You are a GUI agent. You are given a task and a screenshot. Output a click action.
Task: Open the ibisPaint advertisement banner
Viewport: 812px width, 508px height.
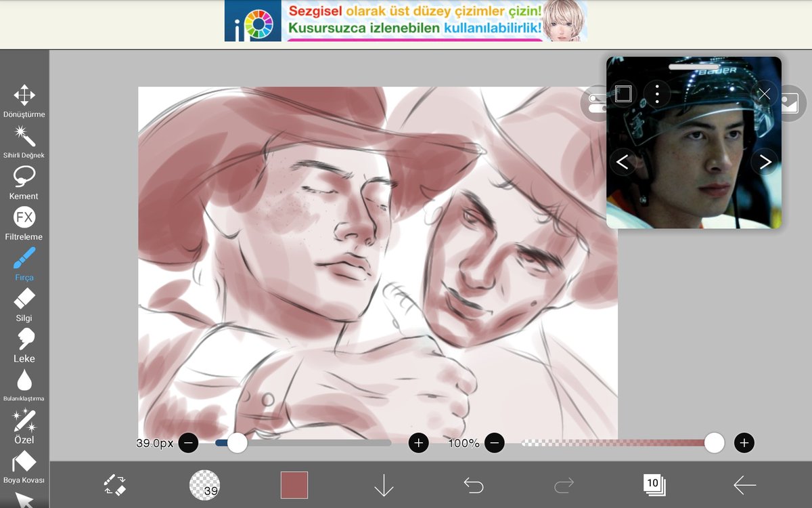pyautogui.click(x=406, y=21)
